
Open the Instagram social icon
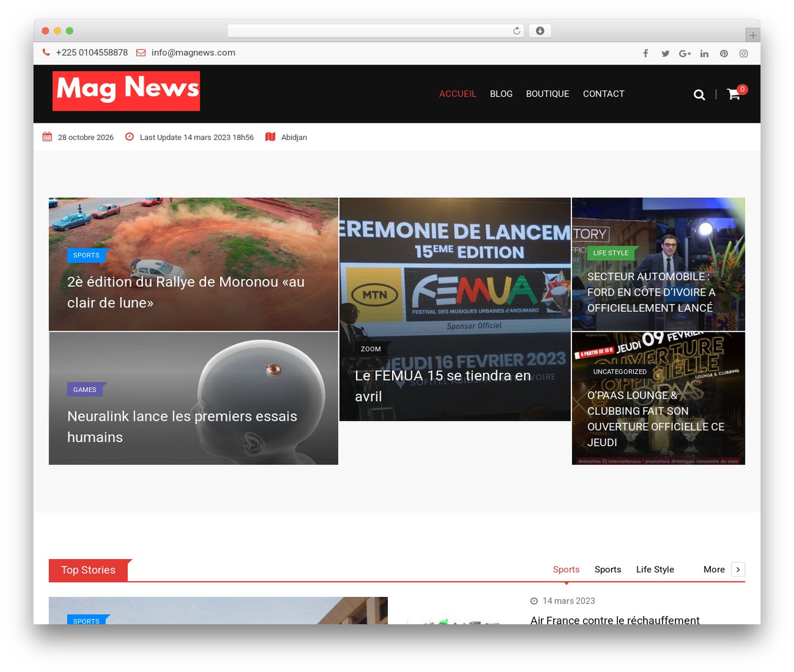[743, 53]
